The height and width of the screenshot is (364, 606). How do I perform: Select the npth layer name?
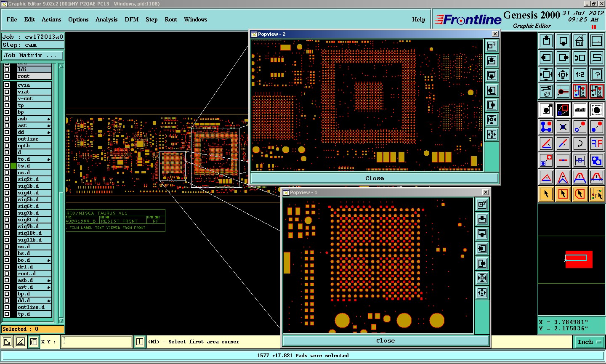click(x=34, y=146)
